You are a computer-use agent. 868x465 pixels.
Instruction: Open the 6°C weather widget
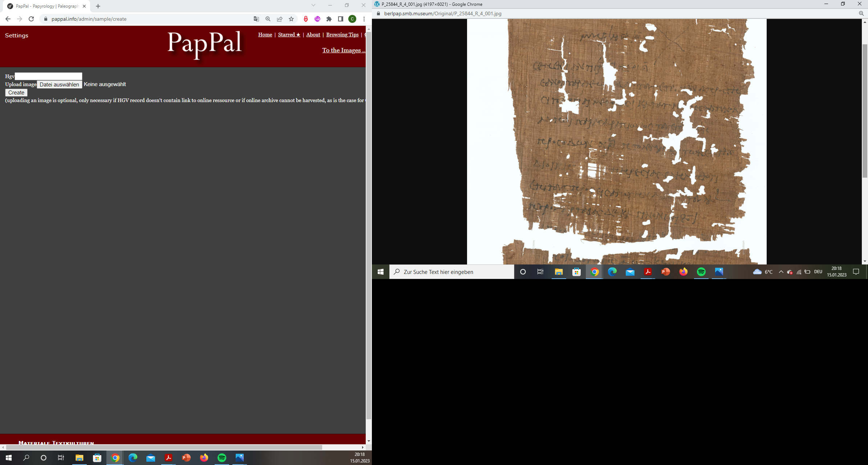click(x=763, y=272)
